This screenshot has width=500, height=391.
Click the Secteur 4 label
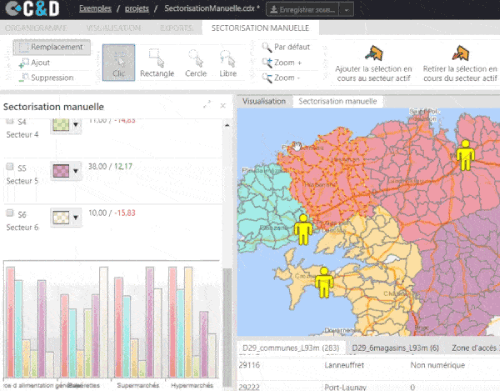pyautogui.click(x=22, y=135)
